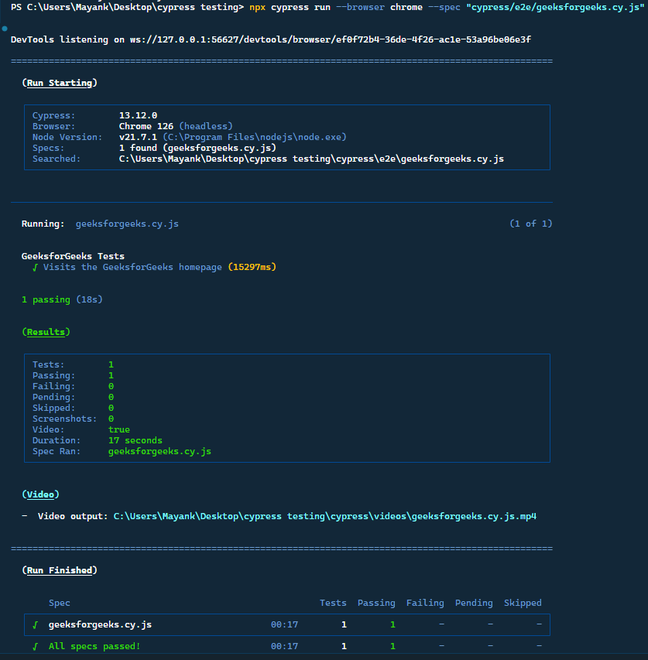
Task: Click the "All specs passed!" message
Action: click(x=95, y=647)
